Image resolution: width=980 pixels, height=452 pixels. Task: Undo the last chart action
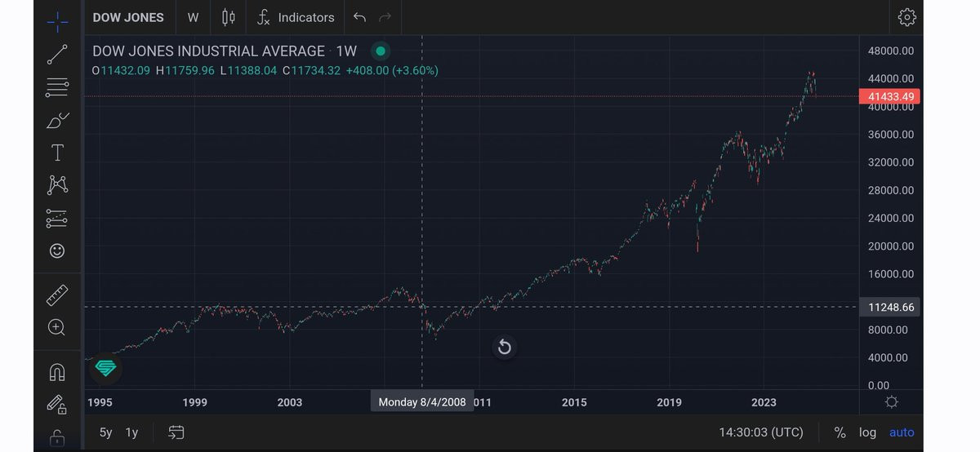click(x=359, y=17)
